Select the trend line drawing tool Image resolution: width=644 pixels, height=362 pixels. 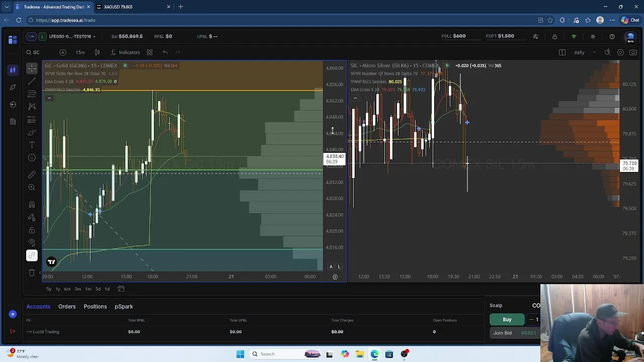[x=32, y=81]
